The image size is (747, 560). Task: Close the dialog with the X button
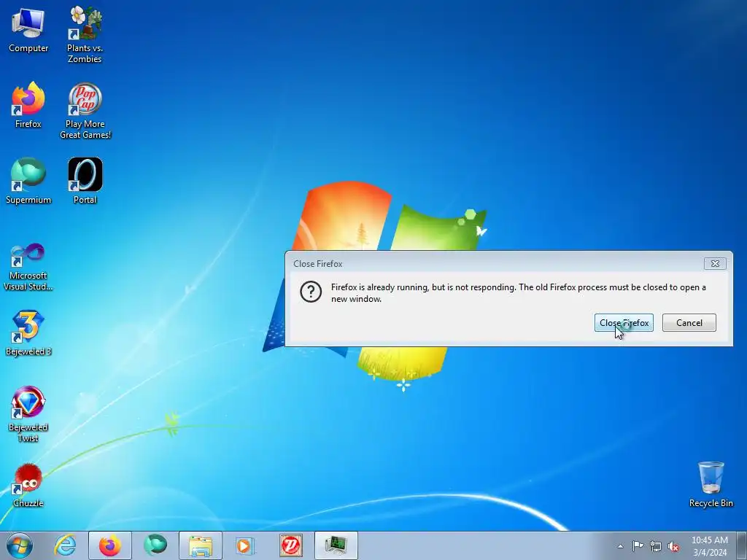point(715,263)
